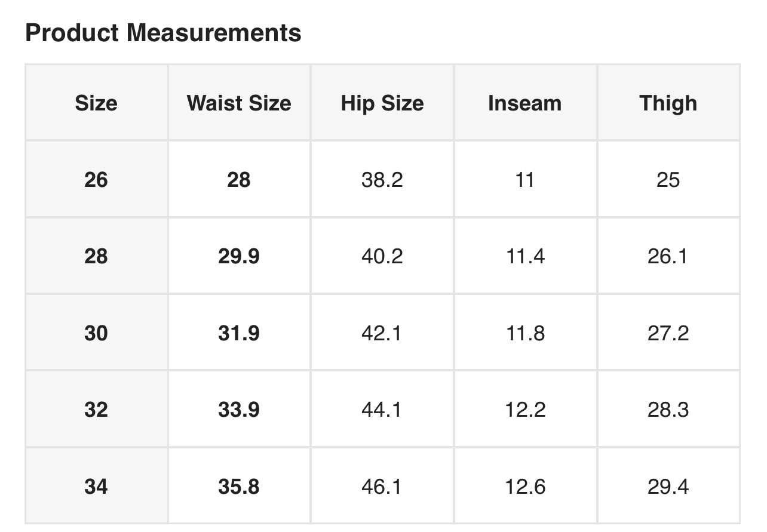
Task: Click size 28 row label
Action: pyautogui.click(x=96, y=256)
